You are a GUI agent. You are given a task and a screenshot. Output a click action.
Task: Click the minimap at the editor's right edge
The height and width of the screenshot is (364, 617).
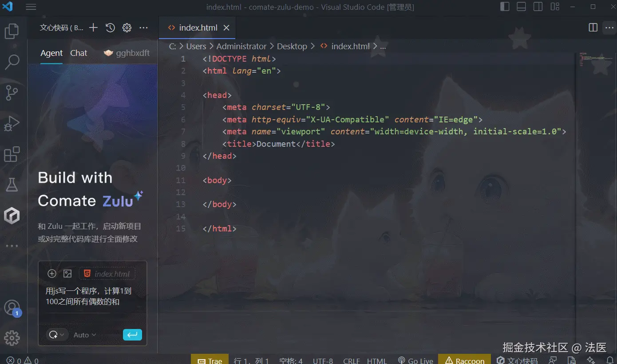[595, 60]
